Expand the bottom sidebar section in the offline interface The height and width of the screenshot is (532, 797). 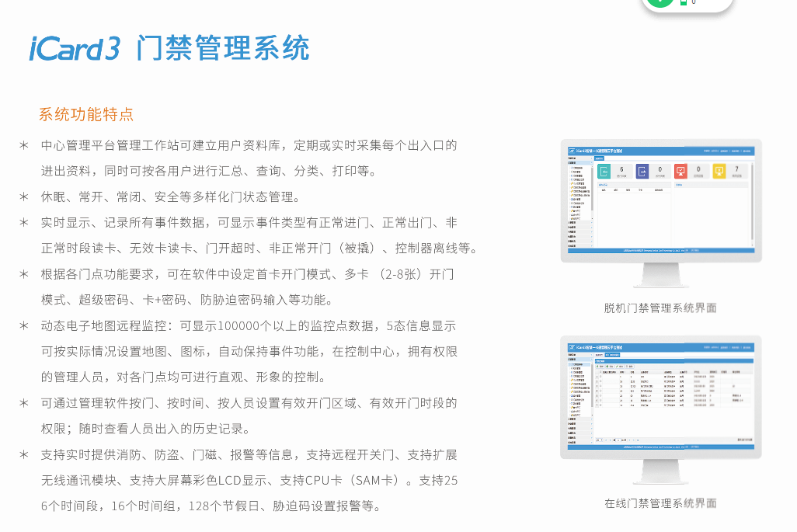point(579,246)
